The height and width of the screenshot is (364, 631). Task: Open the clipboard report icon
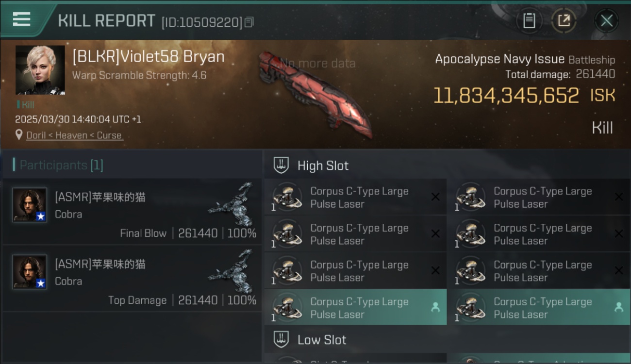pyautogui.click(x=529, y=20)
